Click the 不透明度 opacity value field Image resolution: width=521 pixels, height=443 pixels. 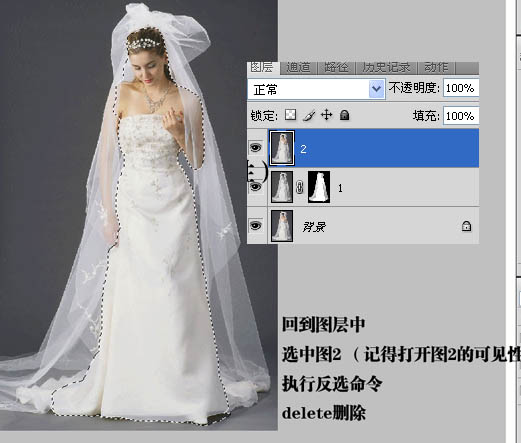coord(461,88)
